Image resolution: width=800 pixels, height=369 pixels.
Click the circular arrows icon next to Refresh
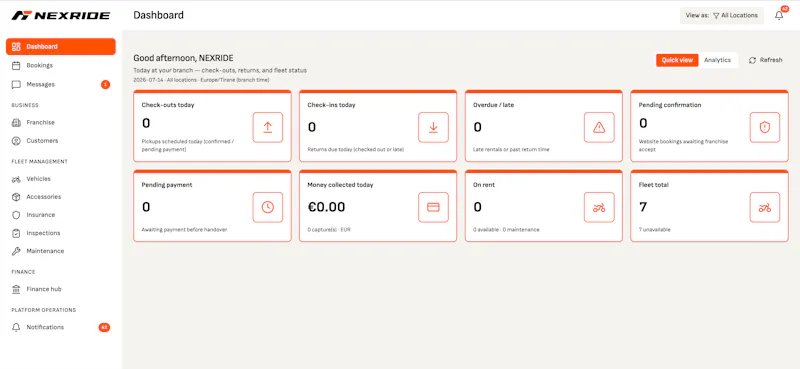[752, 60]
